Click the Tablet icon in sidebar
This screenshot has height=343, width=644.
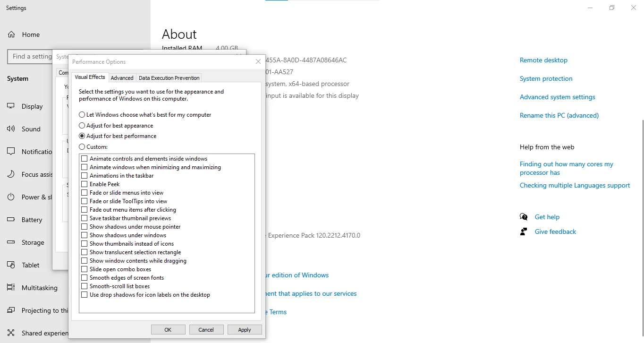pyautogui.click(x=11, y=265)
